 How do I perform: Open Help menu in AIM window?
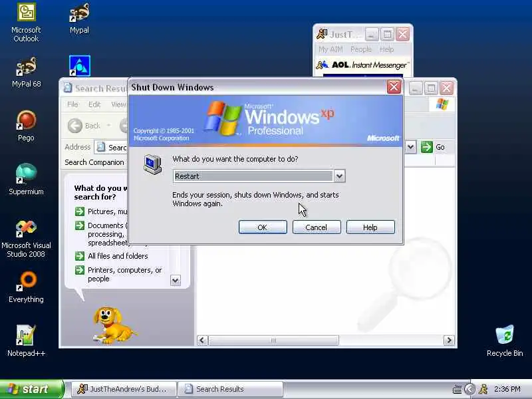point(386,49)
